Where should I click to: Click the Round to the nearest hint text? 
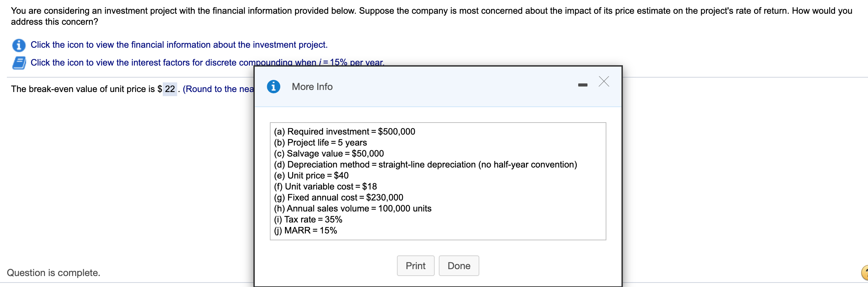click(218, 89)
